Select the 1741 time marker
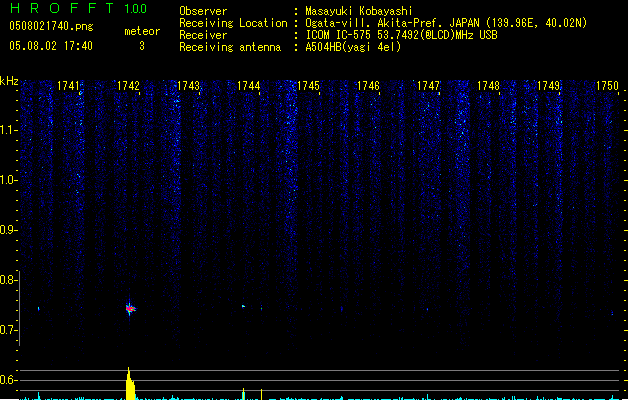 point(69,87)
